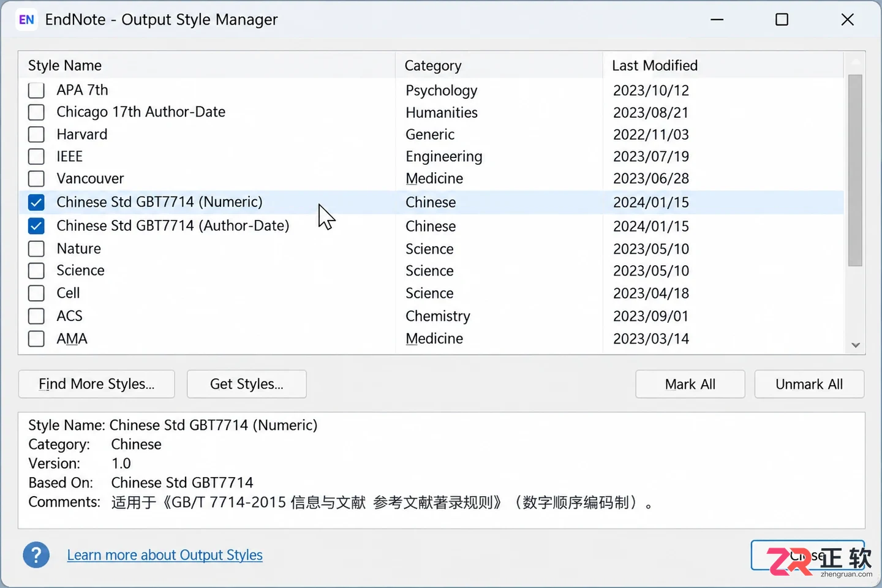This screenshot has height=588, width=882.
Task: Mark the IEEE style checkbox
Action: click(x=36, y=156)
